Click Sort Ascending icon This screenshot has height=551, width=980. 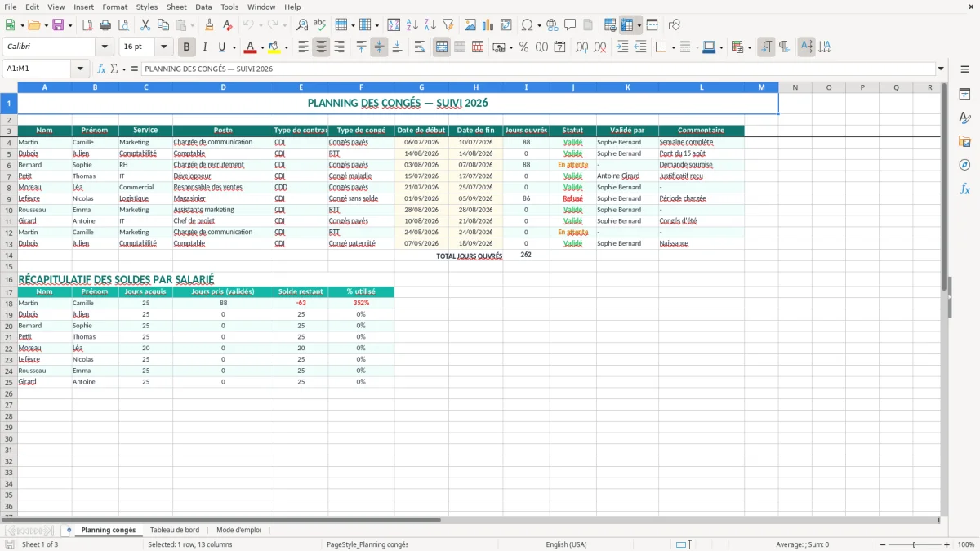coord(412,25)
